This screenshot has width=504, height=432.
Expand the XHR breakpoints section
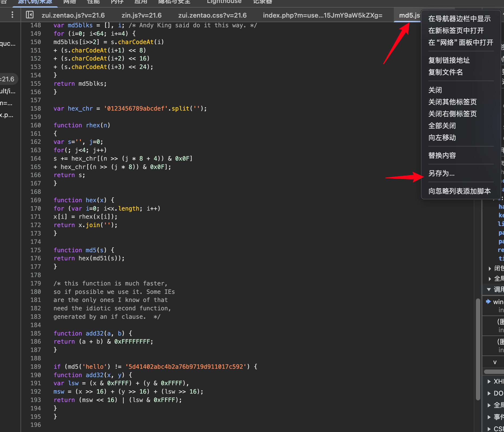click(489, 381)
